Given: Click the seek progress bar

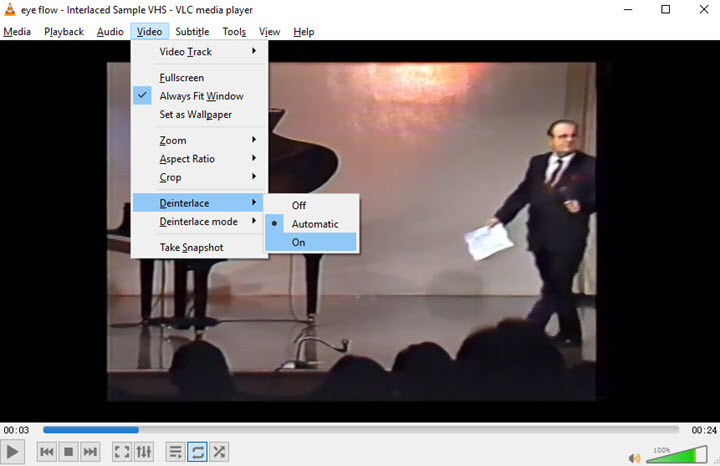Looking at the screenshot, I should [361, 430].
